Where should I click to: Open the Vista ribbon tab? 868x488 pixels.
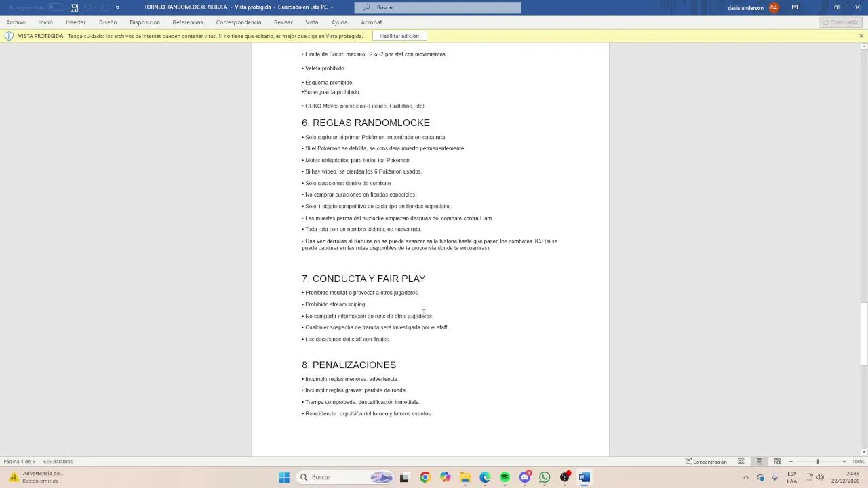(312, 22)
